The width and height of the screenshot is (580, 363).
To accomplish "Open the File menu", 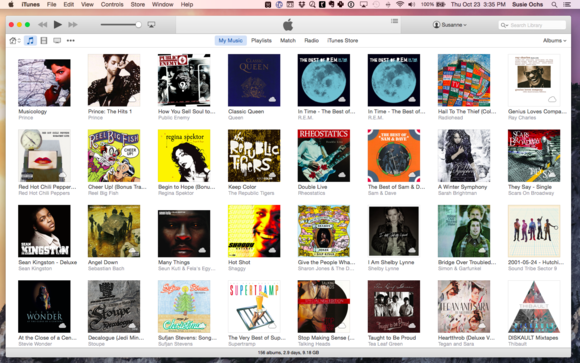I will tap(51, 4).
